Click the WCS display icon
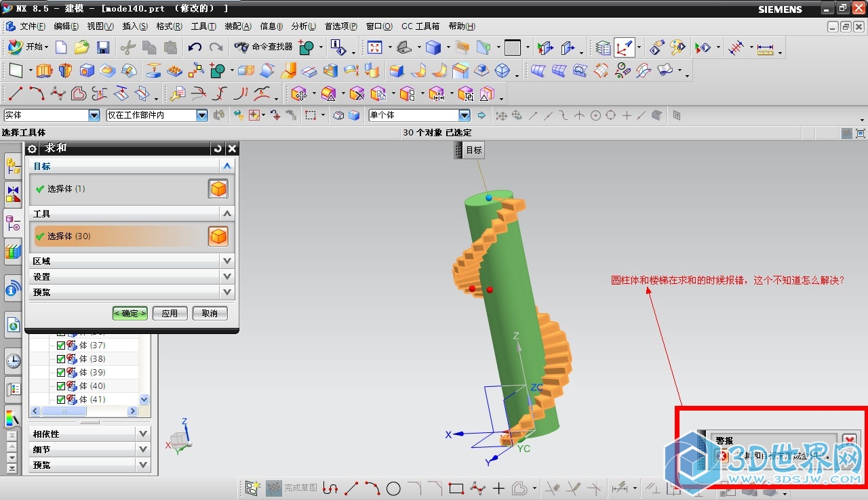 (x=625, y=47)
